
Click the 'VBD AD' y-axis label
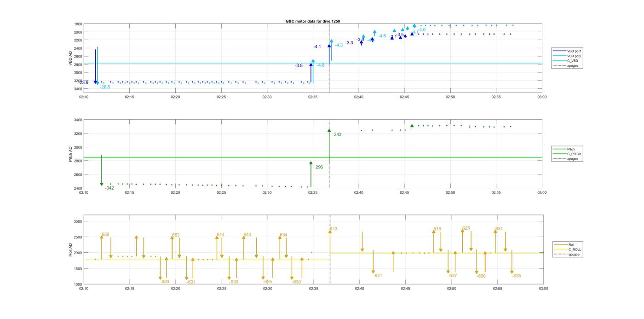click(70, 58)
